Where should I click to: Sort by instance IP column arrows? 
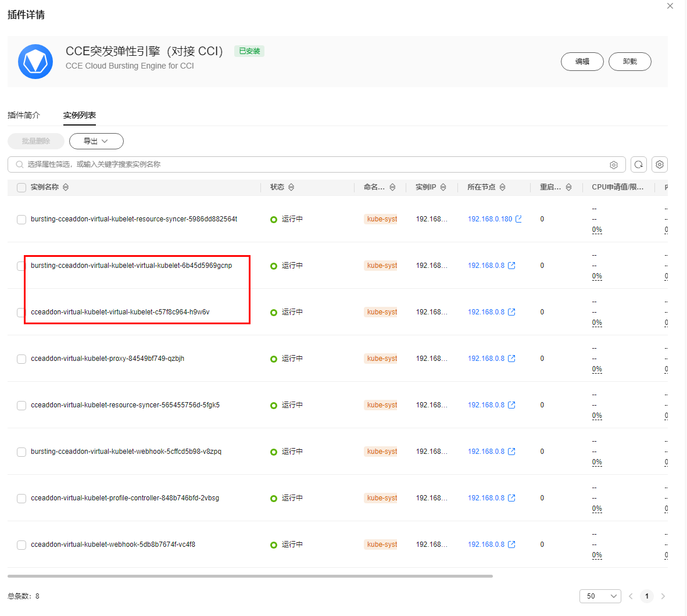click(443, 187)
